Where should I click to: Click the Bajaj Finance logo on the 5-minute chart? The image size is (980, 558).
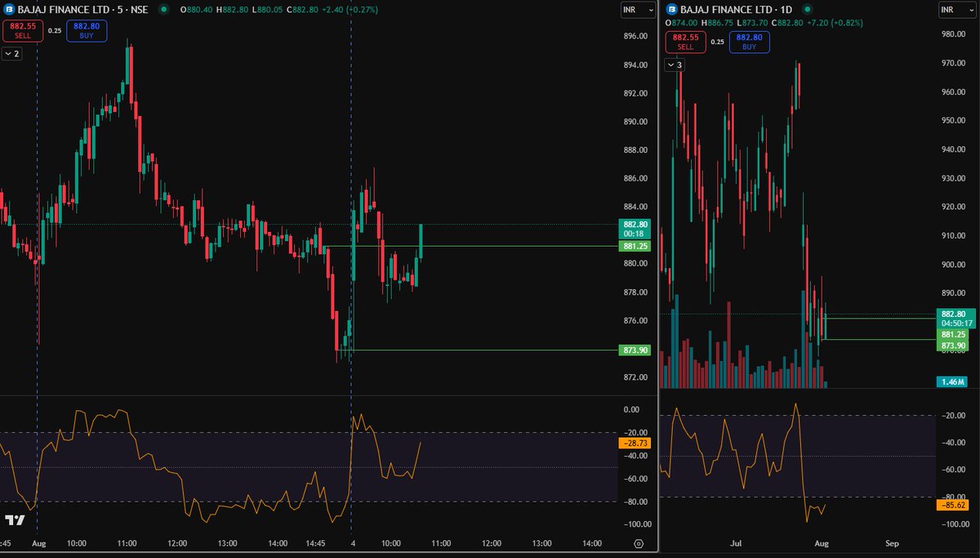click(8, 9)
